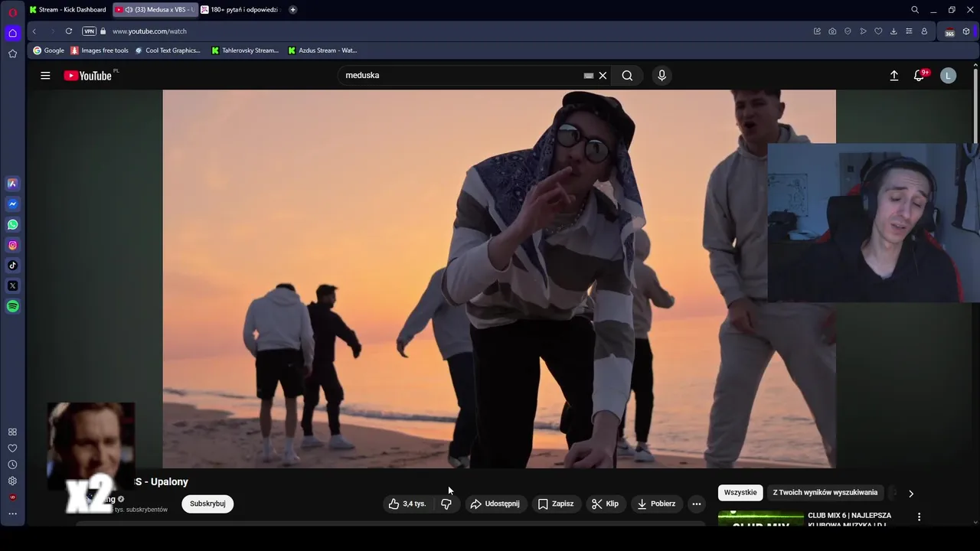Open the on-screen keyboard in the search box

point(588,75)
